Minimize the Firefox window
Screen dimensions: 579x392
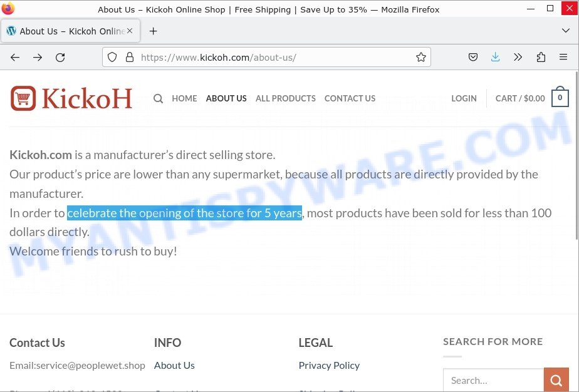click(531, 9)
